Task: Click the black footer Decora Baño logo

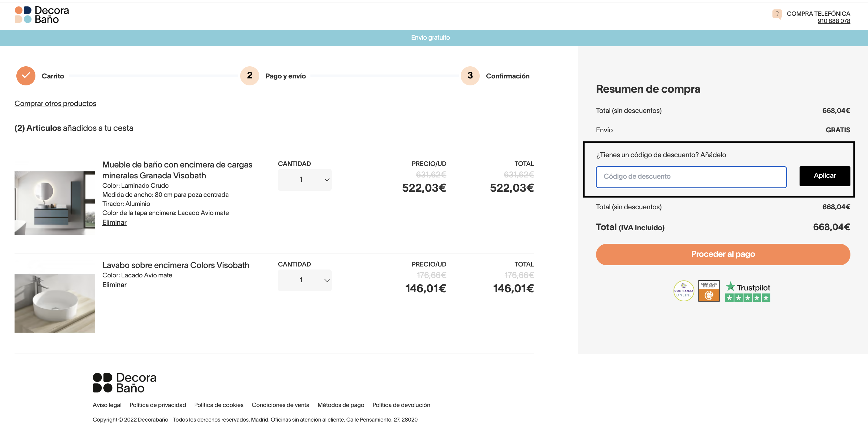Action: (125, 382)
